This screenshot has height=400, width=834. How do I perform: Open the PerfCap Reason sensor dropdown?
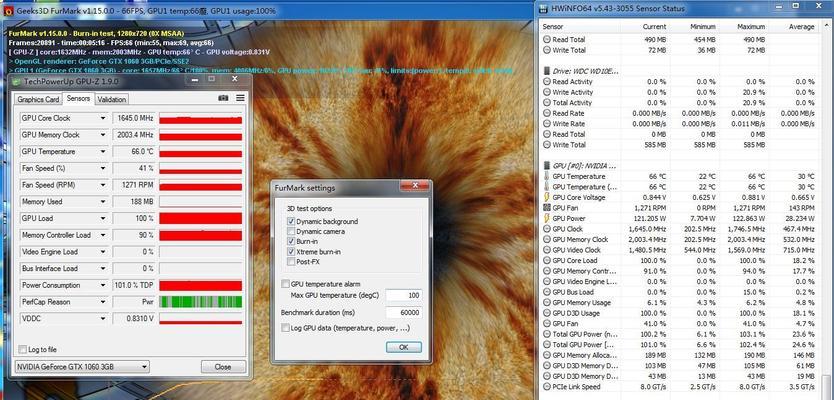(103, 302)
